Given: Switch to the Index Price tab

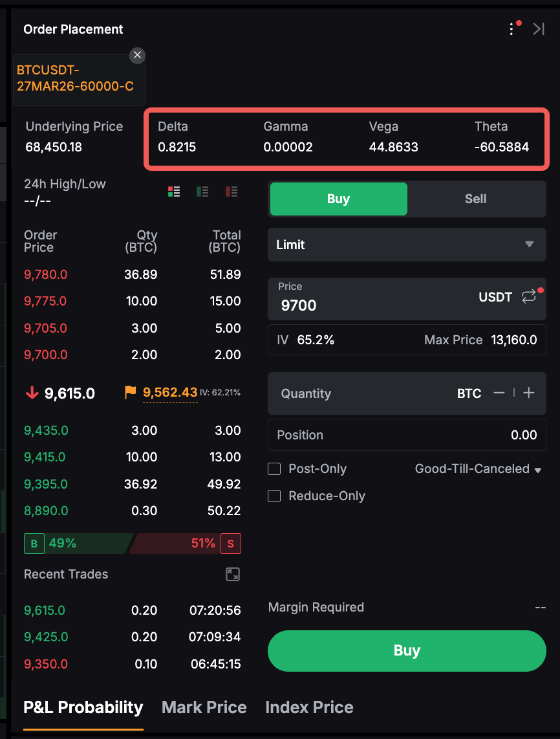Looking at the screenshot, I should [x=309, y=707].
